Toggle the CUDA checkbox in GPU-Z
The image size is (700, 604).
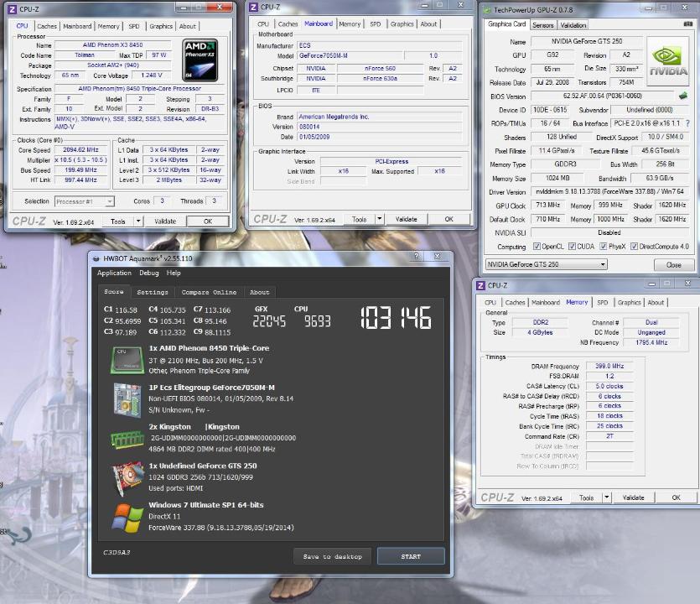coord(572,246)
